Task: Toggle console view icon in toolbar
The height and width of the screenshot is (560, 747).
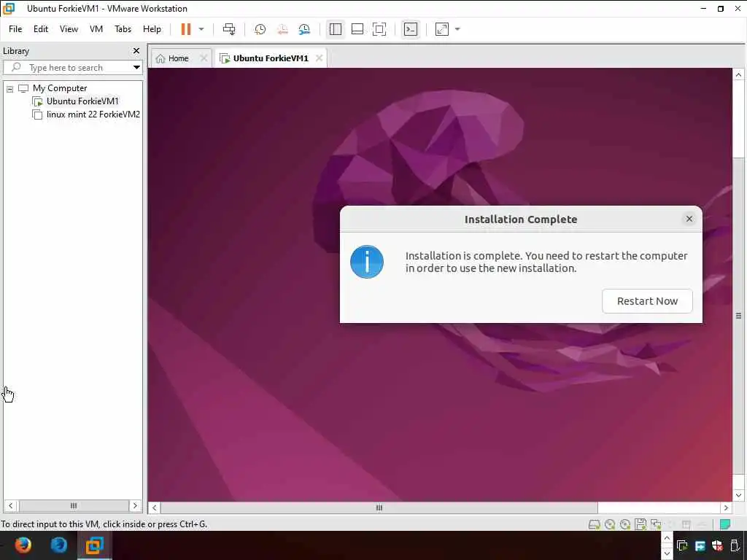Action: coord(410,29)
